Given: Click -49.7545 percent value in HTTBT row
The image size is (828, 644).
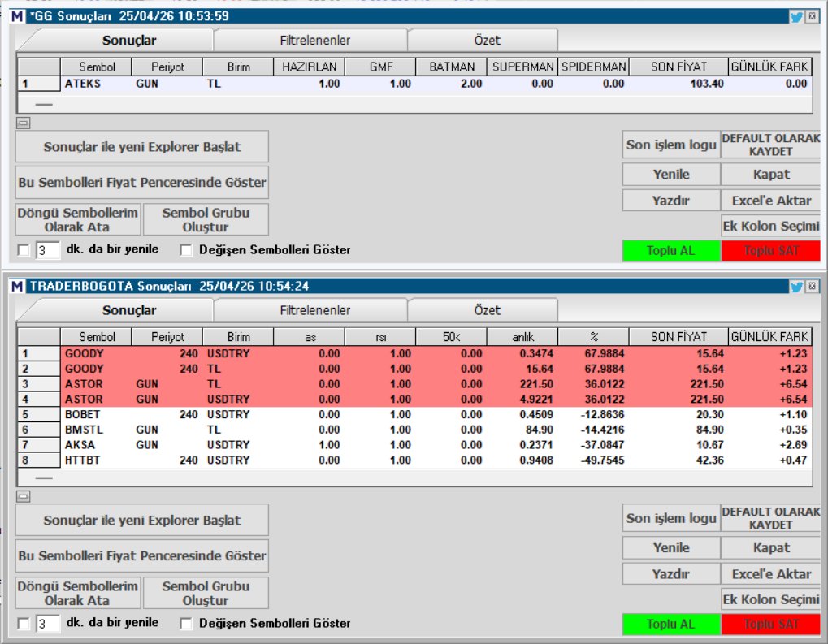Looking at the screenshot, I should [603, 460].
